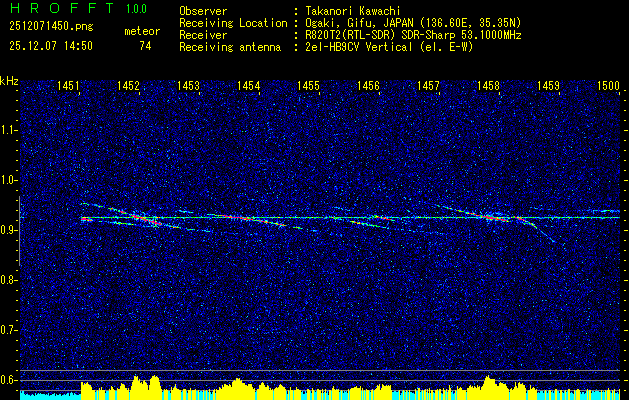Click the gray vertical range bar near 0.9 kHz
629x400 pixels.
19,231
